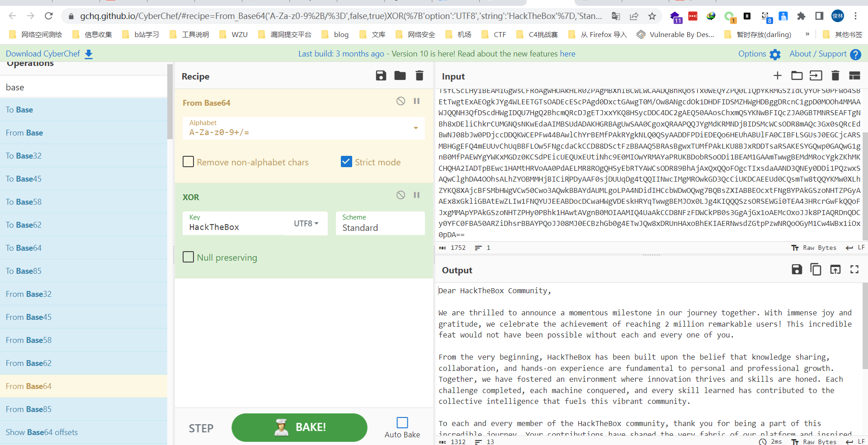Copy the output to clipboard
The width and height of the screenshot is (868, 445).
click(816, 269)
